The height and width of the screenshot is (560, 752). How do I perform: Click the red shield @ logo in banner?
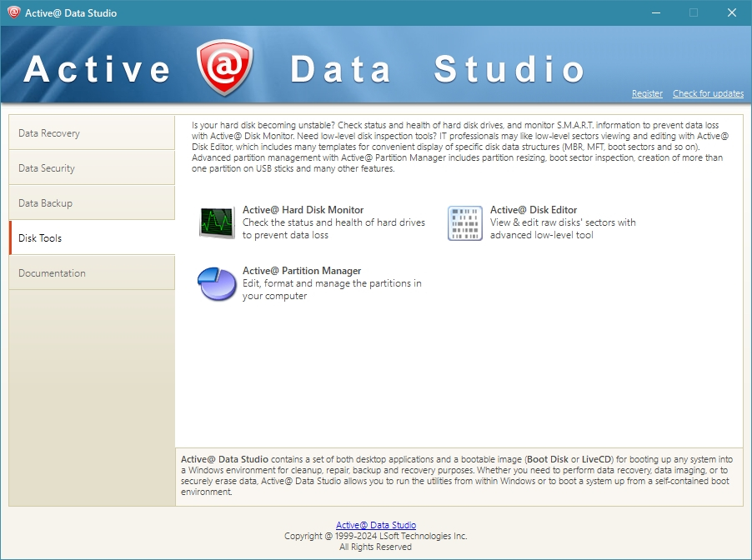point(223,68)
